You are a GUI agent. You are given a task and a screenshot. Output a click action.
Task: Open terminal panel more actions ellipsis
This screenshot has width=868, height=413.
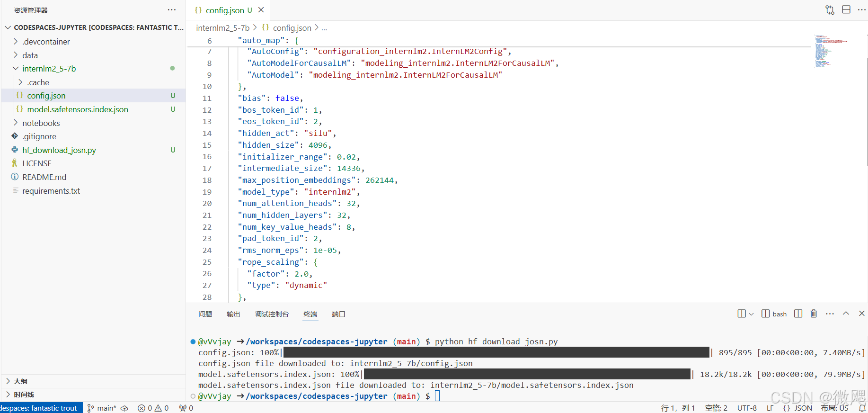[x=830, y=314]
